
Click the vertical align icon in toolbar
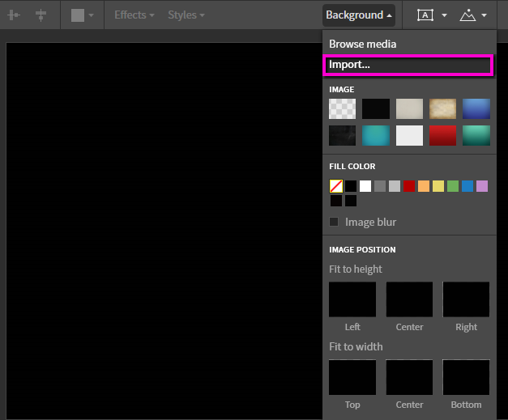coord(41,15)
